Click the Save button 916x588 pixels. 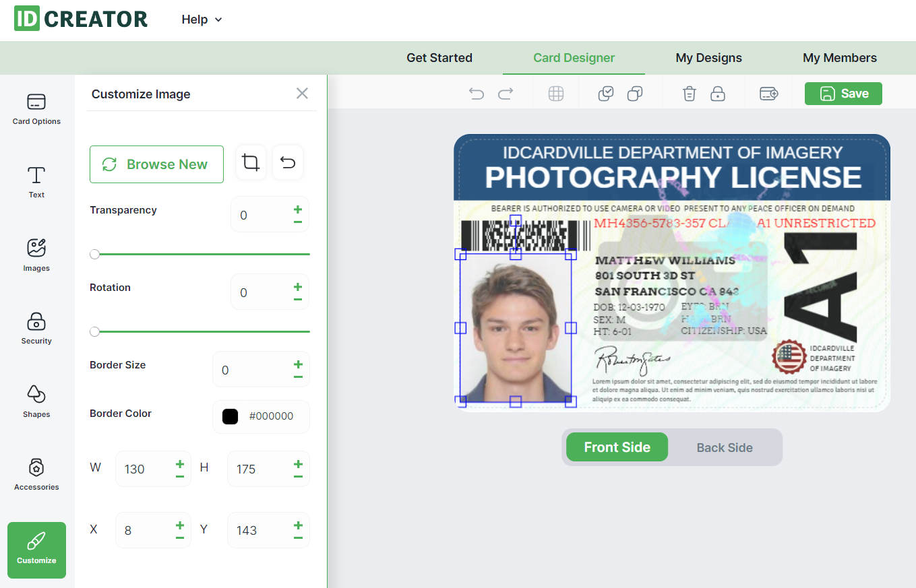pos(843,94)
